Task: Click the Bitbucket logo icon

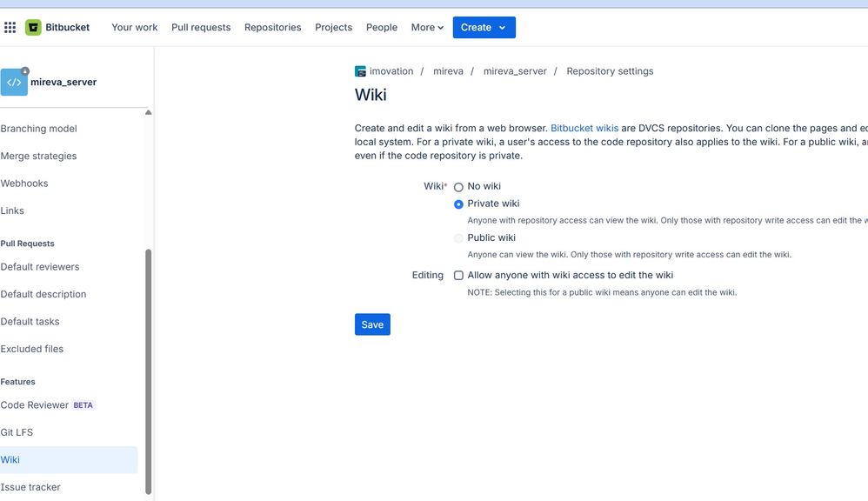Action: (x=33, y=28)
